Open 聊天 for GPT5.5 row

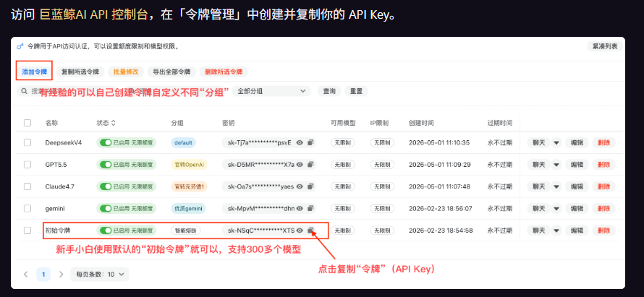click(x=539, y=165)
